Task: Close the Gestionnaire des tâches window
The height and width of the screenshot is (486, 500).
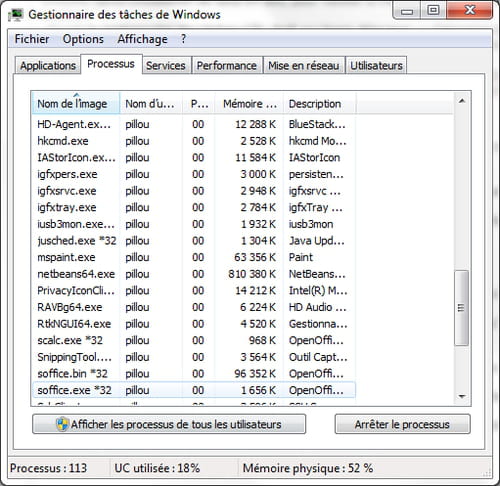Action: [469, 11]
